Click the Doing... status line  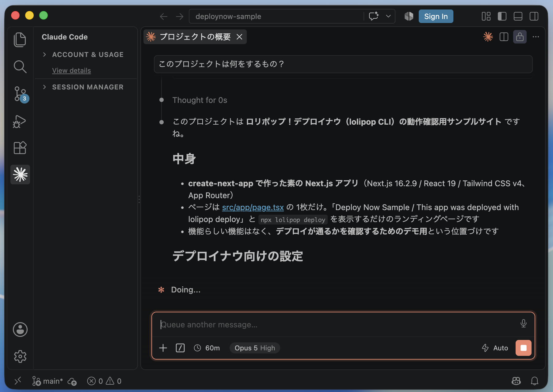coord(186,290)
